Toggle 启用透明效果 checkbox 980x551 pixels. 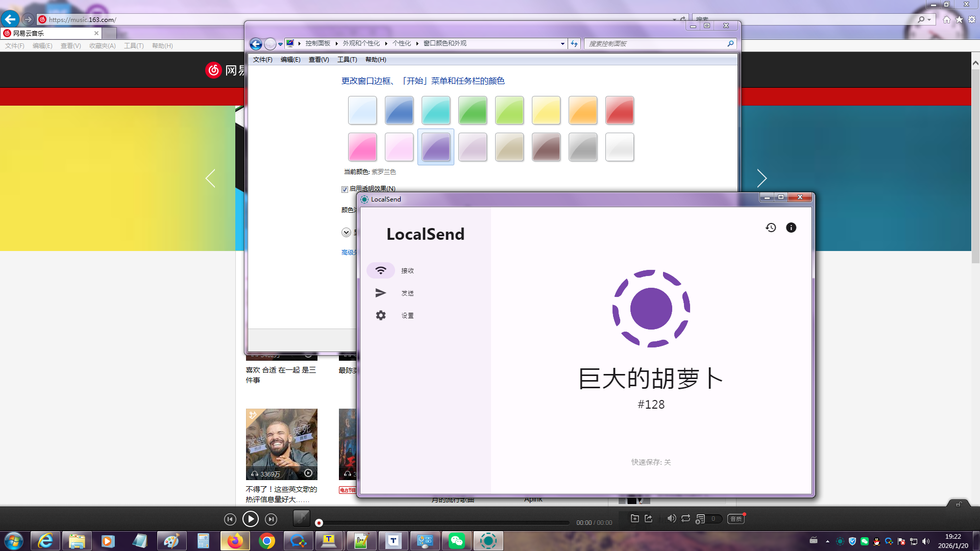[x=345, y=189]
